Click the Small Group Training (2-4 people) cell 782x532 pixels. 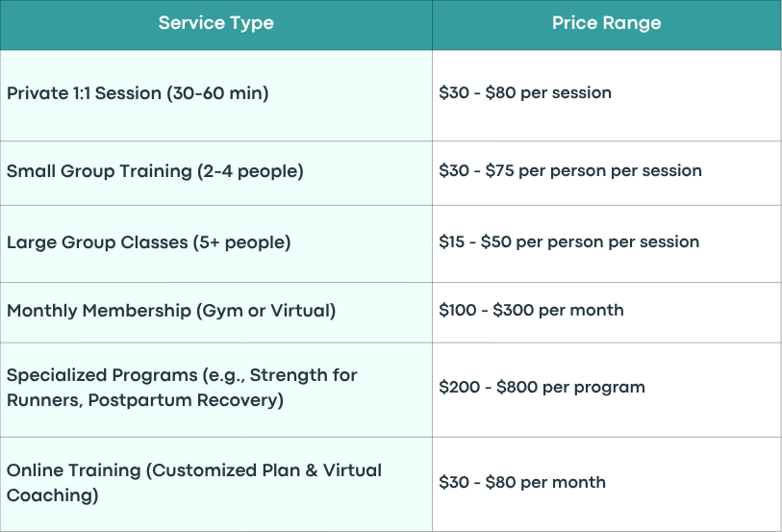(216, 173)
